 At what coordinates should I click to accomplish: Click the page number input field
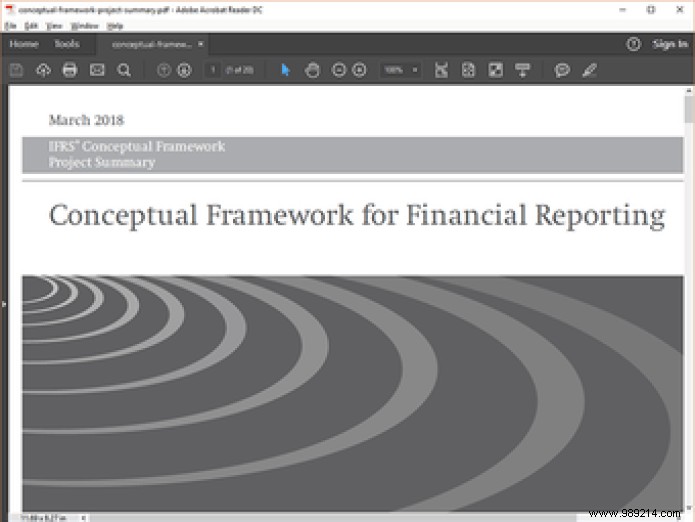(x=212, y=70)
